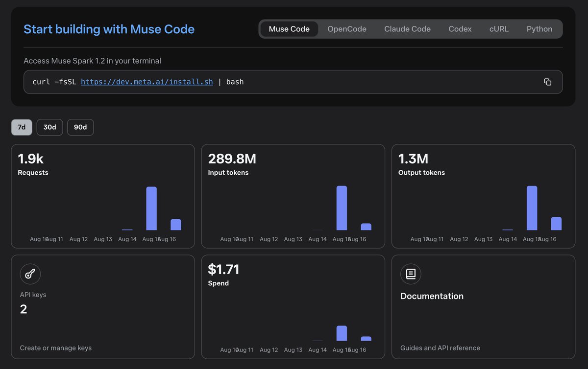Viewport: 588px width, 369px height.
Task: Select the Aug 16 bar in Spend chart
Action: [x=366, y=339]
